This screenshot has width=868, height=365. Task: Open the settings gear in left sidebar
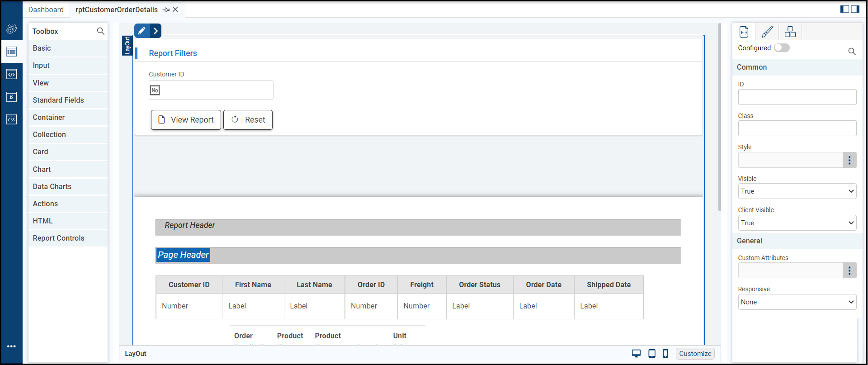pos(12,29)
